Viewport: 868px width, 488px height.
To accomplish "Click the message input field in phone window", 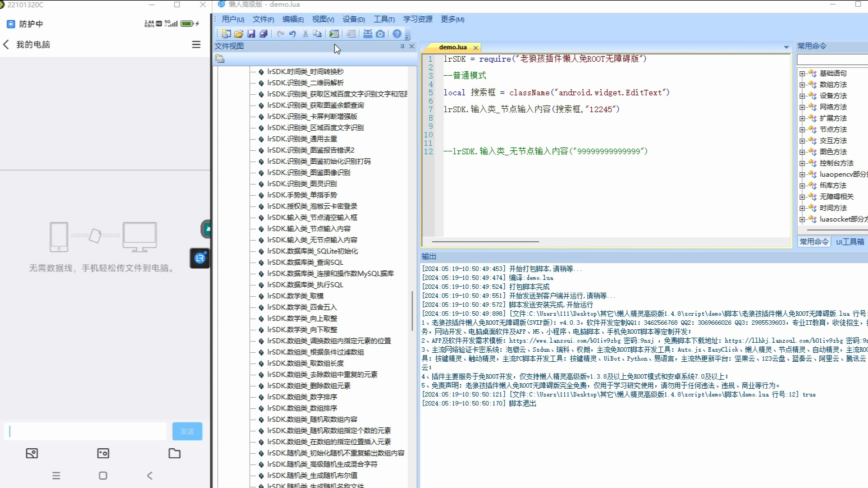I will (x=85, y=431).
